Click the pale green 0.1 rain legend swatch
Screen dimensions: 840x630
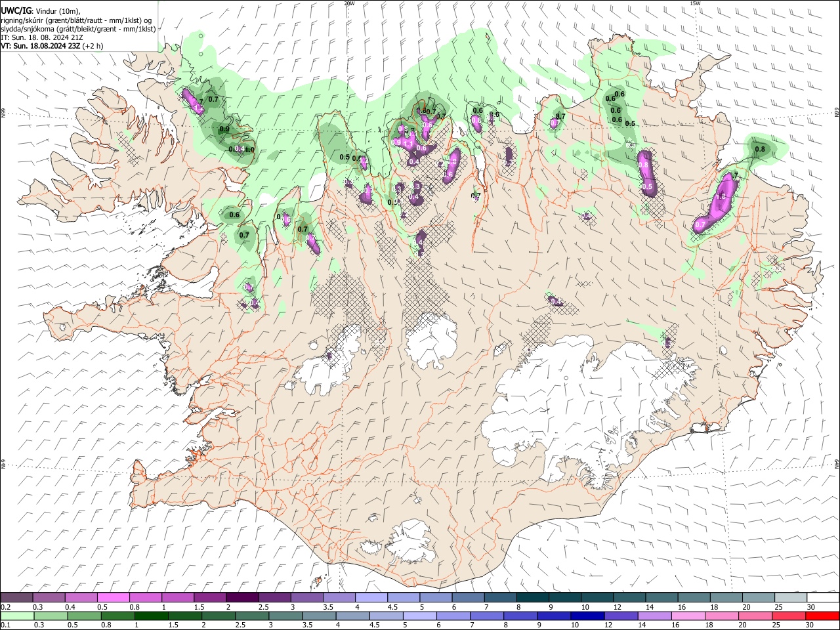(17, 616)
